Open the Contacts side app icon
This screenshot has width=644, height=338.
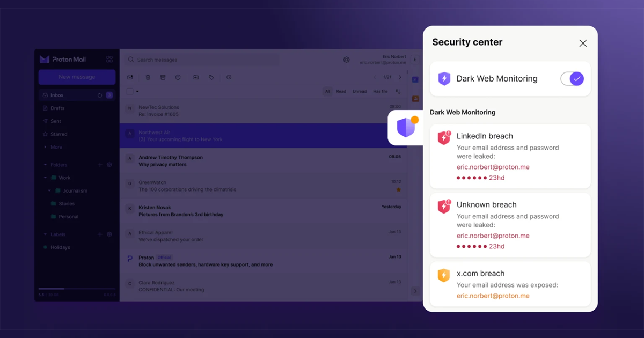point(415,99)
